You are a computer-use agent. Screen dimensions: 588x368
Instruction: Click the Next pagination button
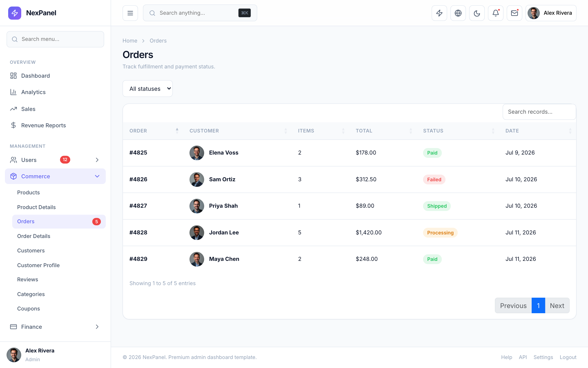point(557,306)
